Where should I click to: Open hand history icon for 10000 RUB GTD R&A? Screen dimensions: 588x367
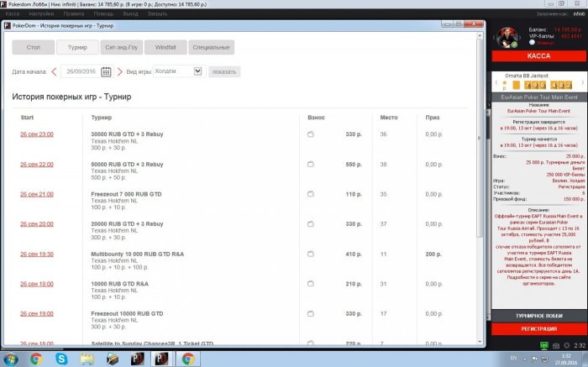pyautogui.click(x=311, y=284)
